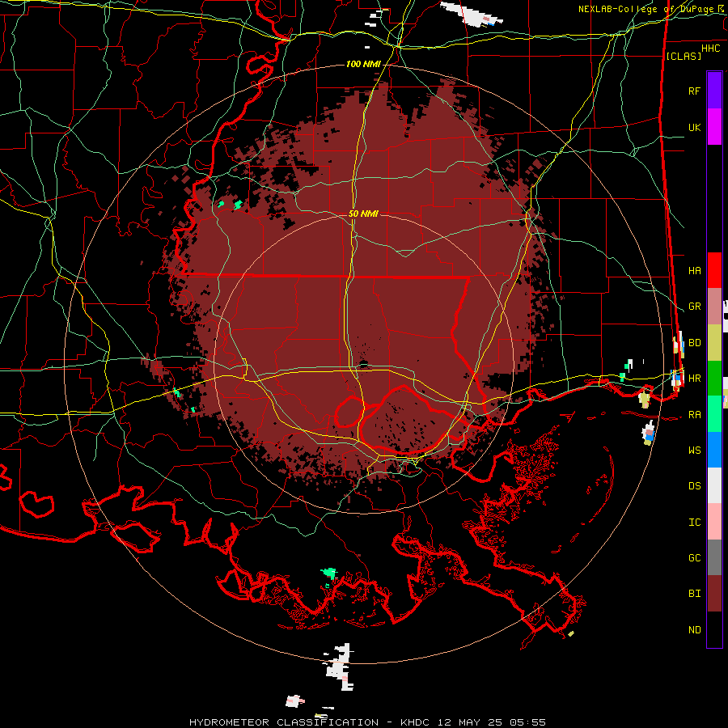
Task: Click the purple RF color swatch in legend
Action: (714, 91)
